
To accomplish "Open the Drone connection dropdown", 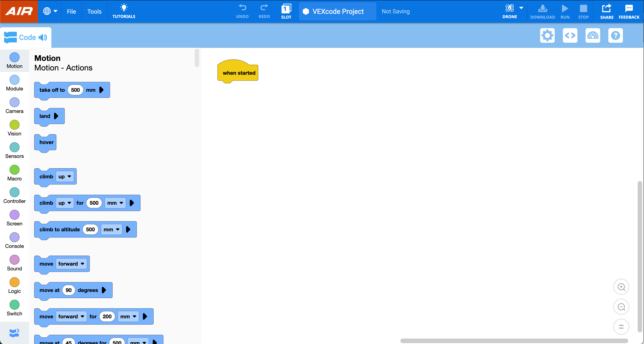I will (x=522, y=8).
